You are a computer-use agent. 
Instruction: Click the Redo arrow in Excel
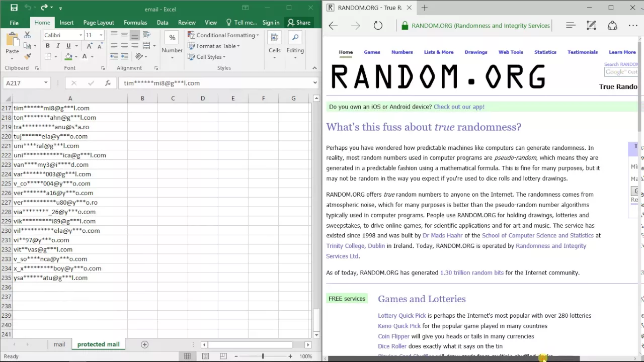tap(44, 8)
